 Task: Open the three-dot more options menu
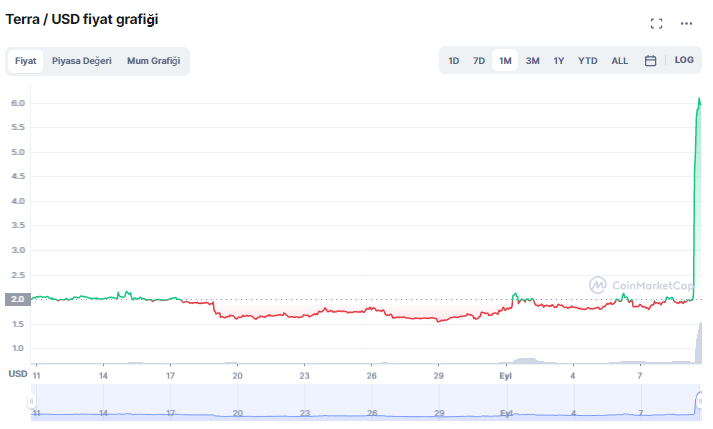click(686, 23)
